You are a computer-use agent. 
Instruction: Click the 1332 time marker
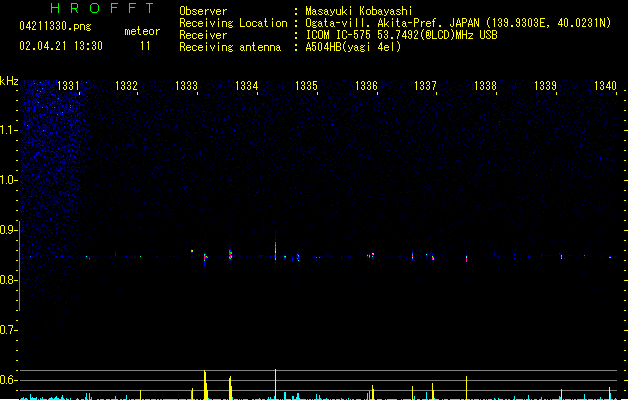tap(126, 86)
